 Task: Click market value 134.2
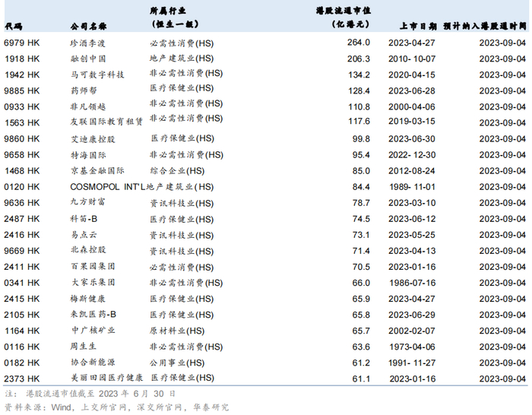359,74
